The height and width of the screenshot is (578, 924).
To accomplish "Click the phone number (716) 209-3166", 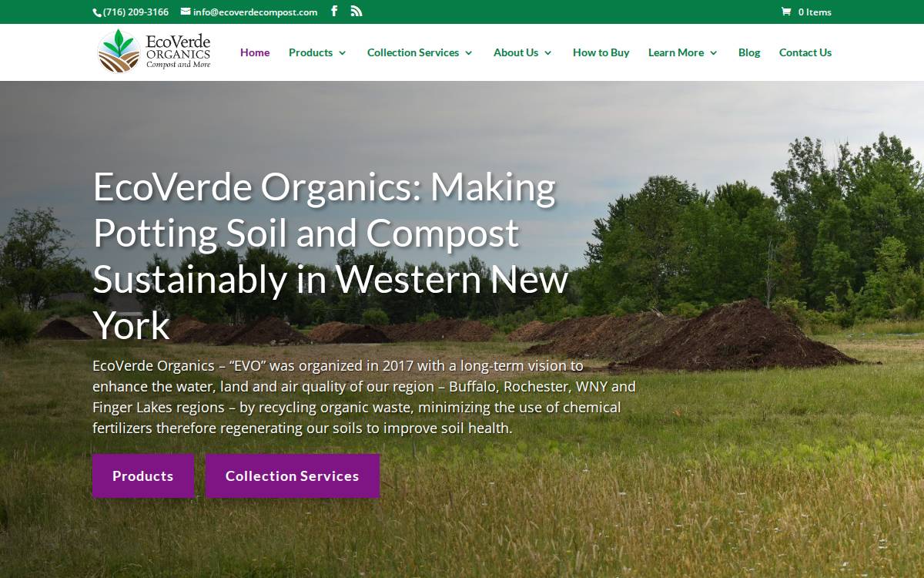I will [136, 12].
